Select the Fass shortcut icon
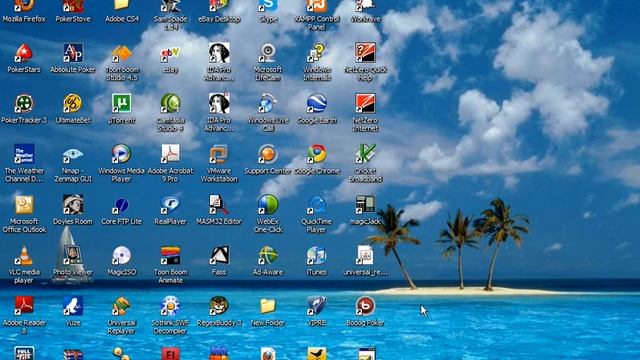This screenshot has width=640, height=360. tap(219, 256)
